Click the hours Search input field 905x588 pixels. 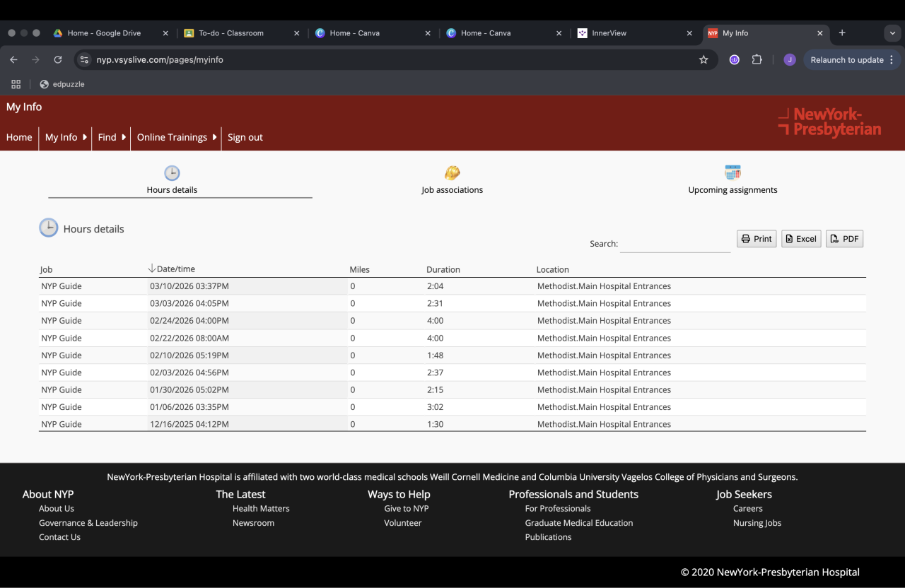tap(675, 244)
